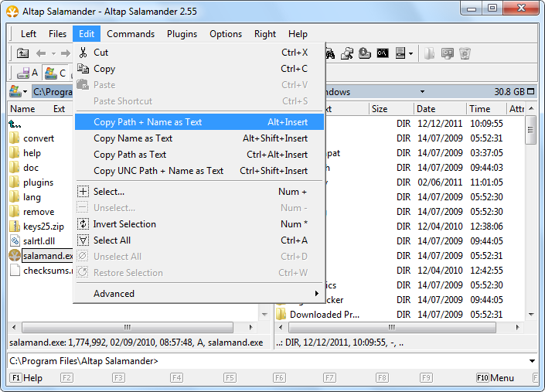Click the keys25.zip archive icon
The width and height of the screenshot is (545, 392).
click(x=14, y=227)
